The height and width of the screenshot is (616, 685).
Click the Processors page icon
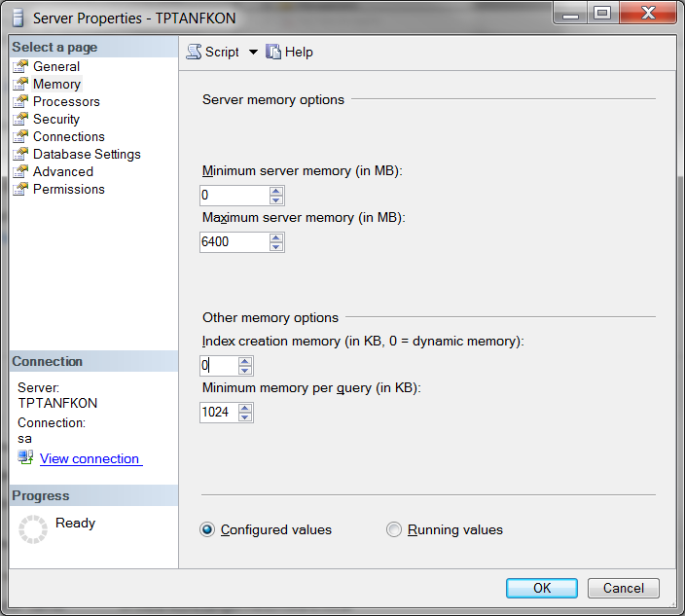click(20, 101)
